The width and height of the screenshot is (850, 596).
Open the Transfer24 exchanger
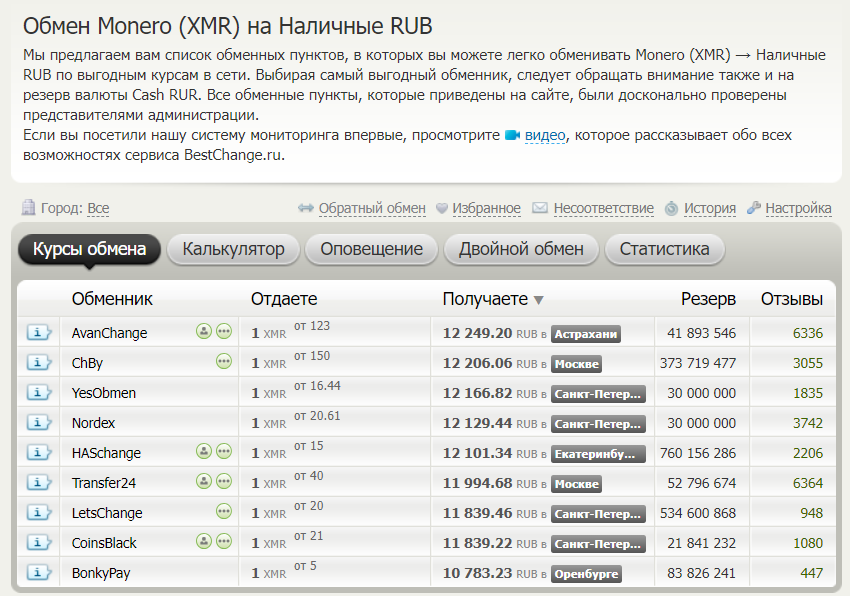tap(104, 483)
